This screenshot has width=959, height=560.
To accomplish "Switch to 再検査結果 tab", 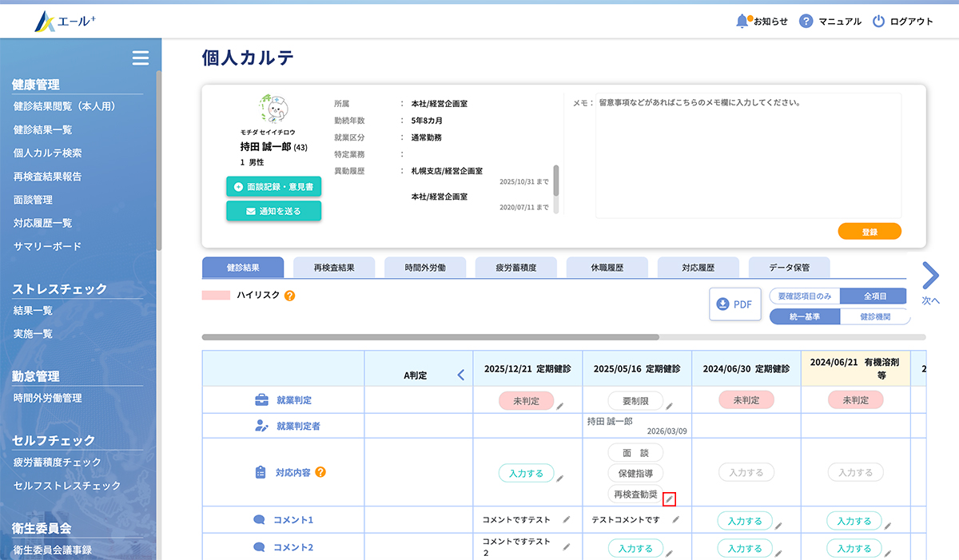I will point(333,268).
